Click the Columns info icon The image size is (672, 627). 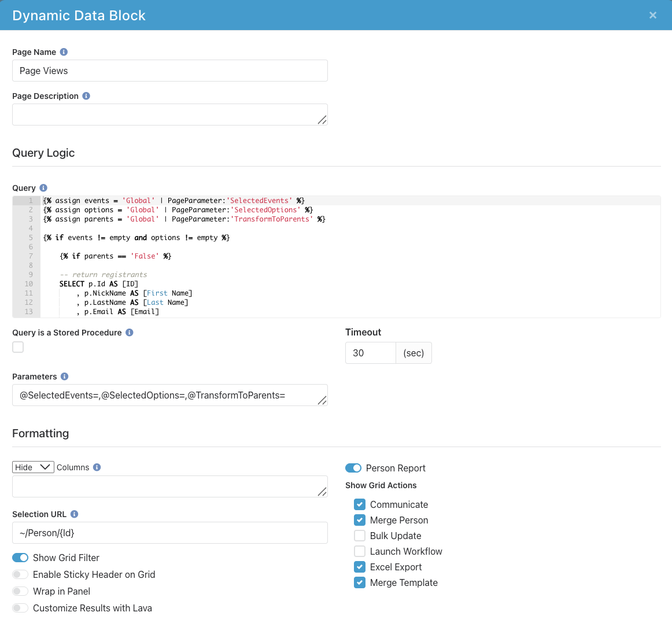tap(97, 467)
